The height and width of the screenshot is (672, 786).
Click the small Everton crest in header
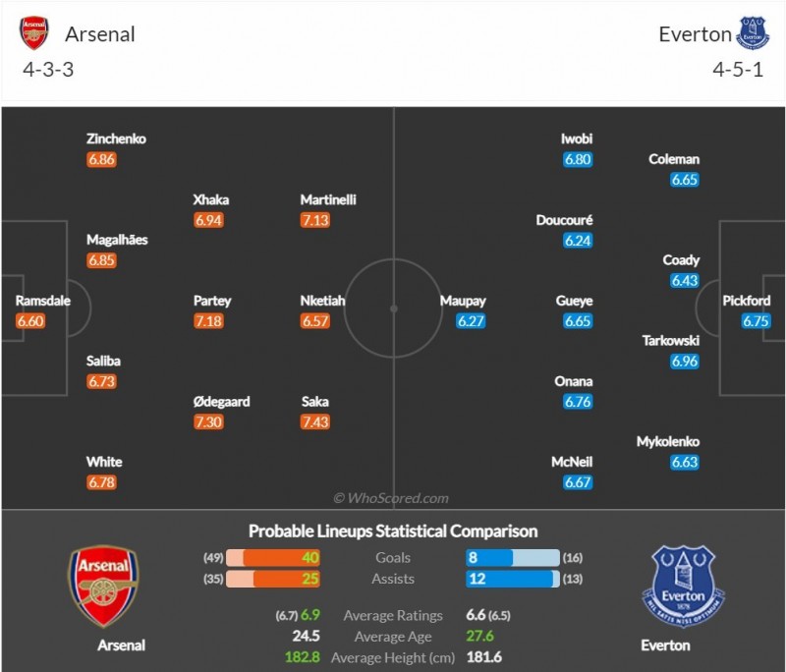click(753, 33)
